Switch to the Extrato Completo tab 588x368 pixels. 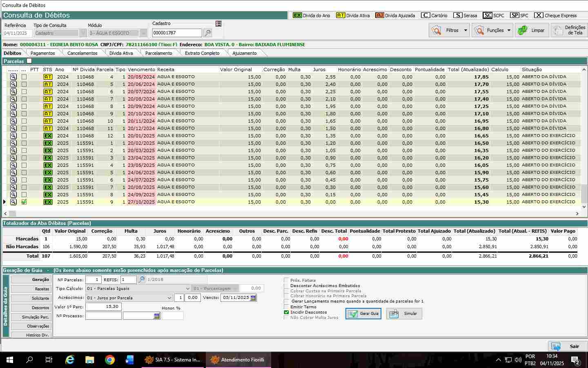pos(202,53)
